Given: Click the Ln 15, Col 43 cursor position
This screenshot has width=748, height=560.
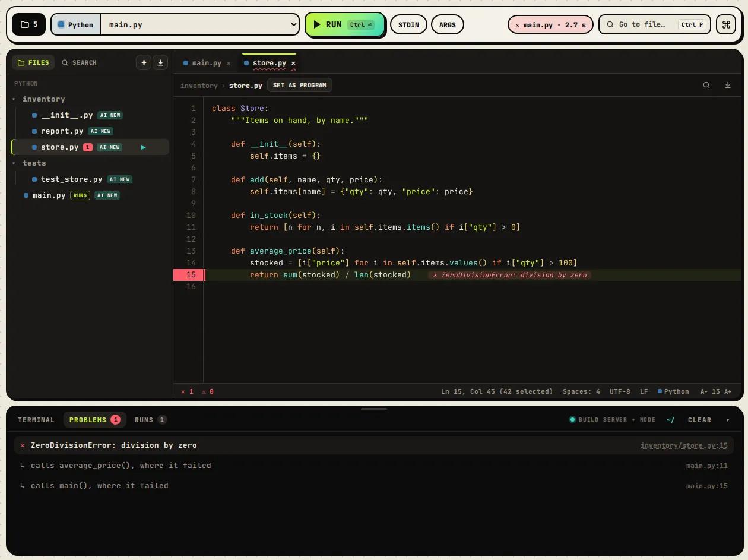Looking at the screenshot, I should tap(496, 391).
